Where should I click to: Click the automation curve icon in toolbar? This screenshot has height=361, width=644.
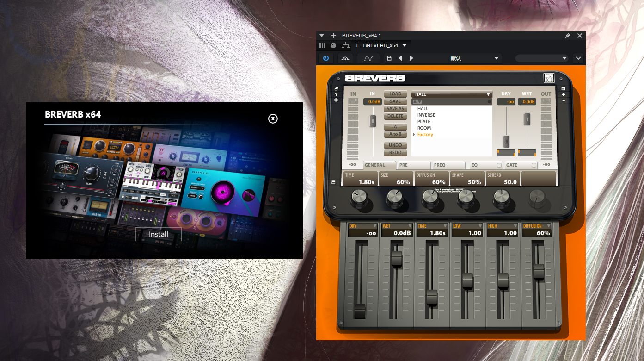coord(368,58)
